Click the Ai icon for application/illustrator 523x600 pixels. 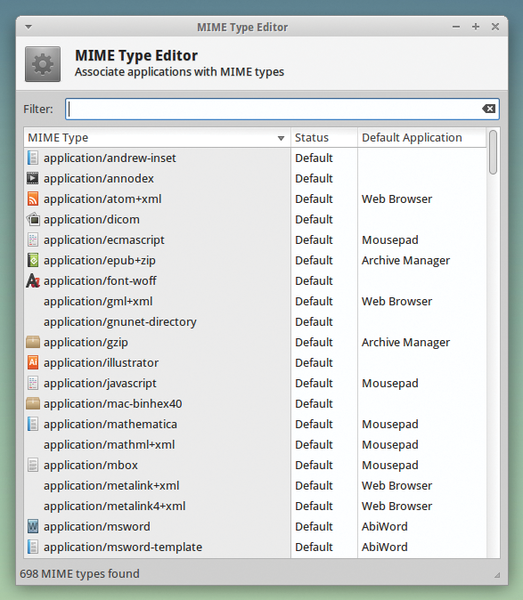[x=33, y=362]
